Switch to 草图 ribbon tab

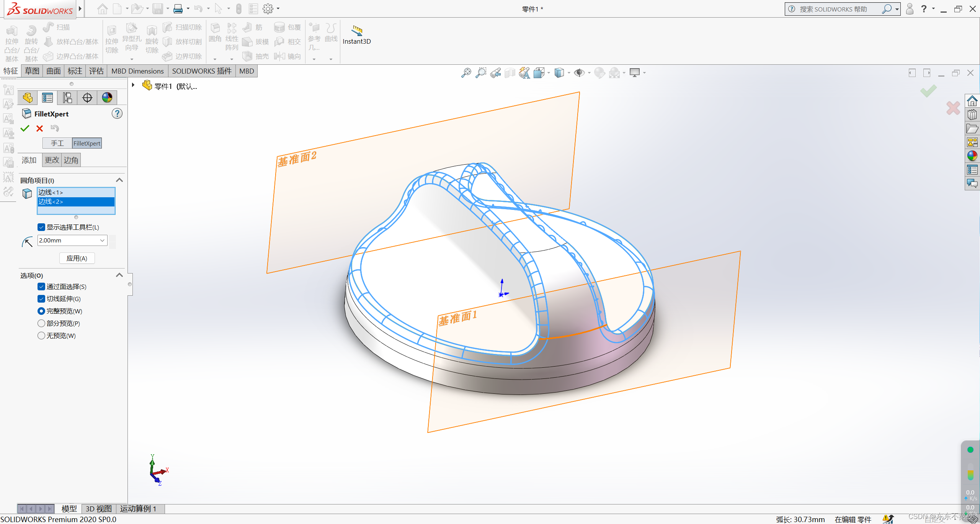coord(32,71)
